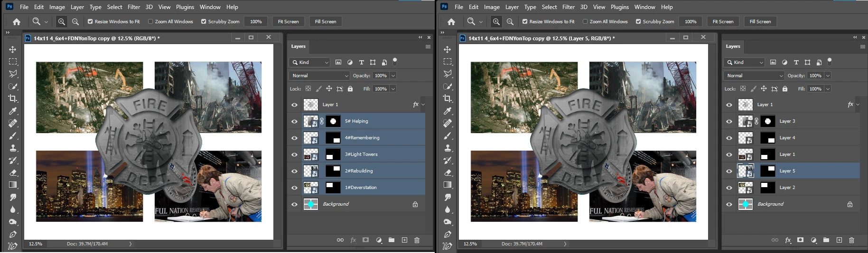
Task: Click Zoom In magnifier in left options bar
Action: pos(62,21)
